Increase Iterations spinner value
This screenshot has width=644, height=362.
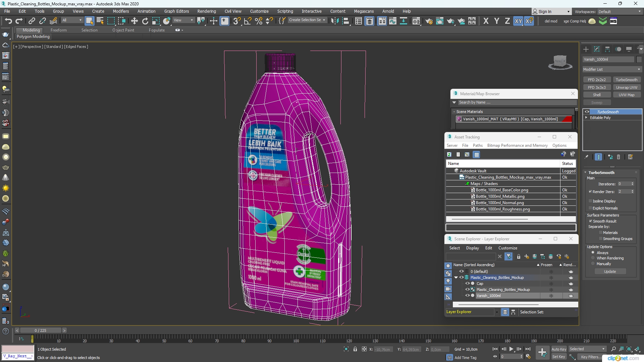point(633,183)
